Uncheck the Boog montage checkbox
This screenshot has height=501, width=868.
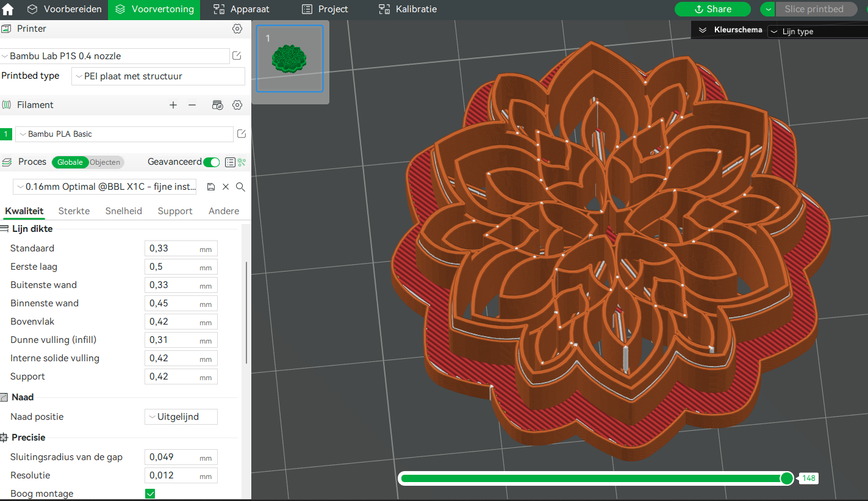click(x=150, y=493)
